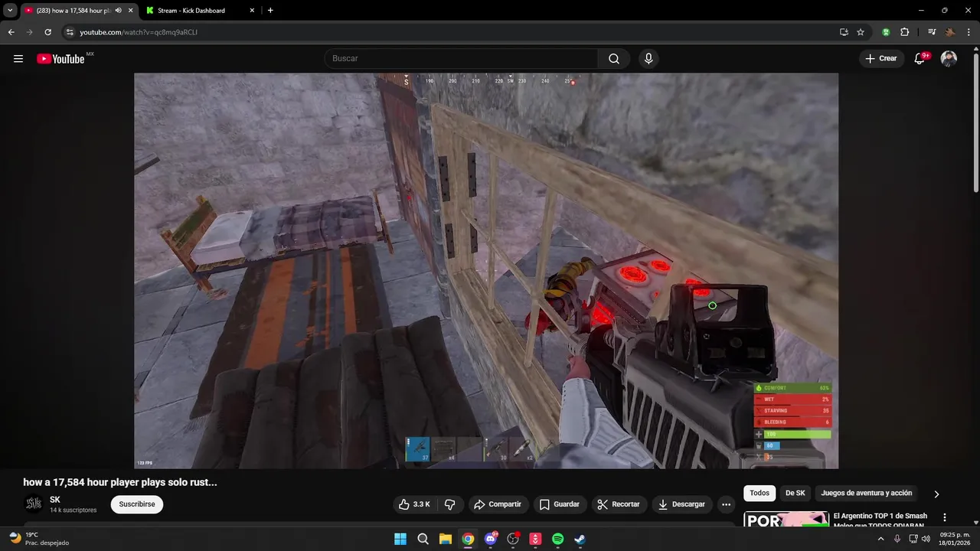Select the Todos filter chip

pos(759,494)
